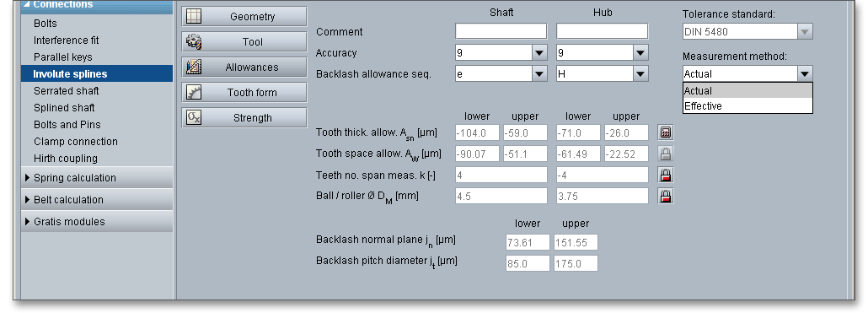Click the Allowances tab icon
The width and height of the screenshot is (868, 313).
tap(194, 67)
